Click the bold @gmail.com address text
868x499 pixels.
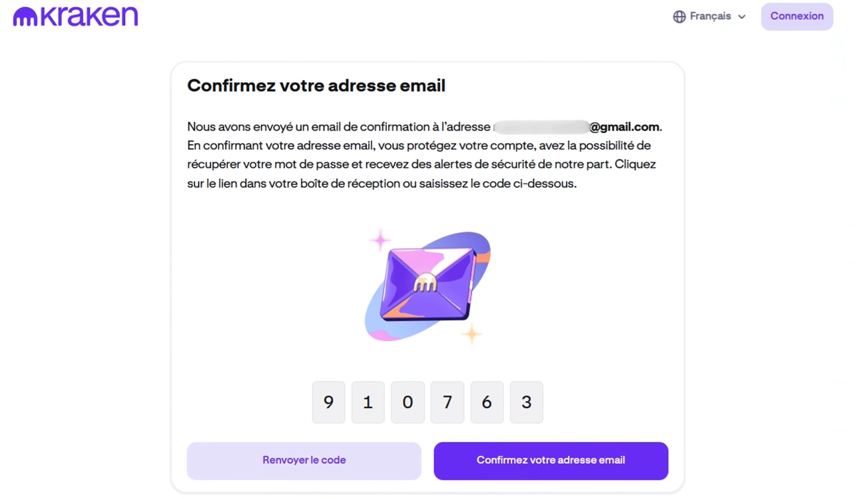pos(624,127)
